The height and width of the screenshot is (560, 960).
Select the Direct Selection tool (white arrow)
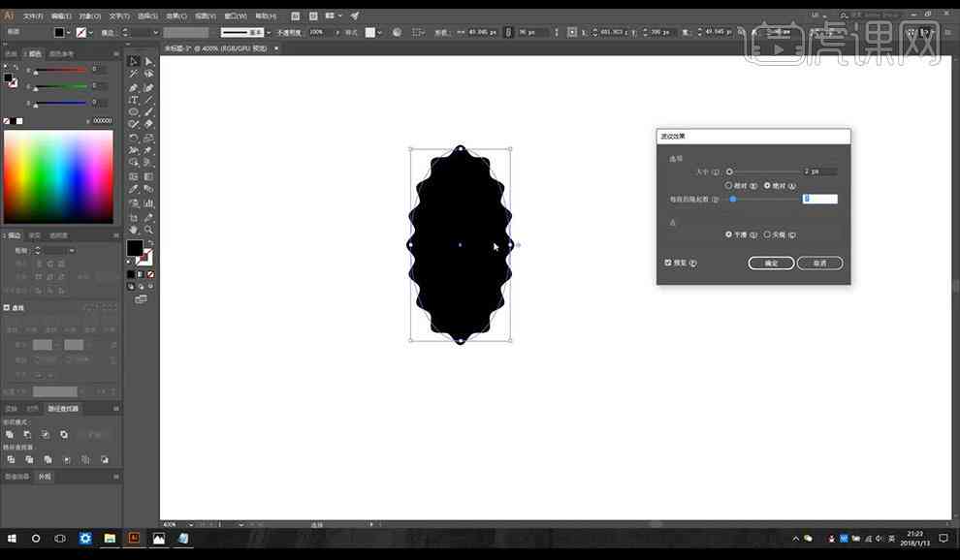click(148, 61)
